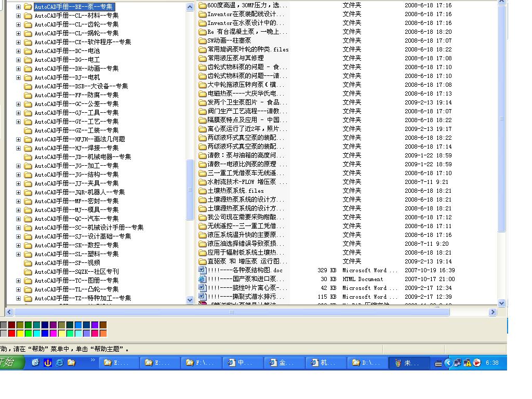The width and height of the screenshot is (532, 399).
Task: Click the folder icon beside AutoCAD手册--SP--视频
Action: [x=28, y=263]
